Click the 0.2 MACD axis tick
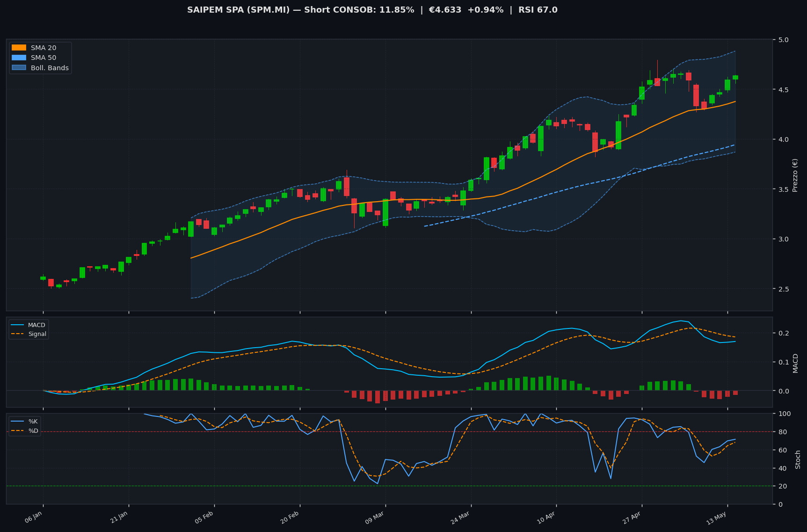This screenshot has width=807, height=532. click(784, 333)
